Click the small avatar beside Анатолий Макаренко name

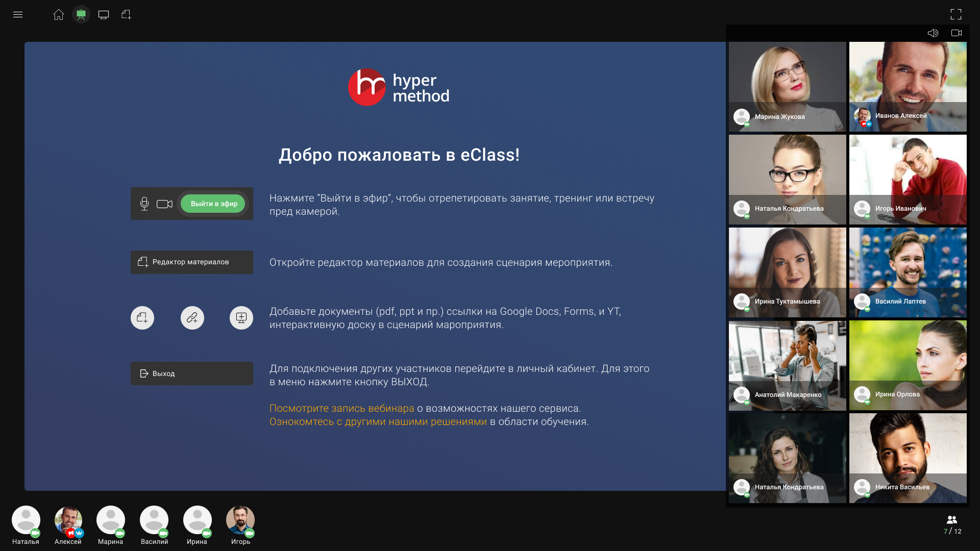[x=742, y=394]
